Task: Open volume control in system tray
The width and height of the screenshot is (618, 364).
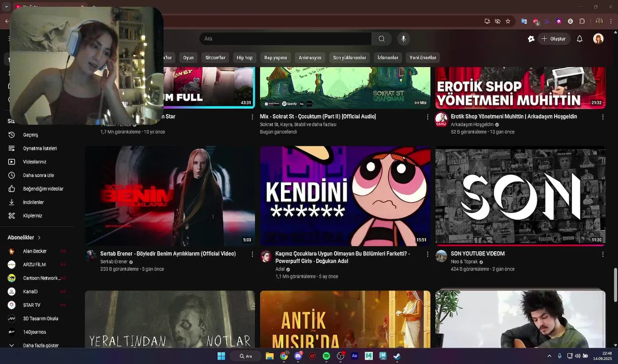Action: click(x=578, y=356)
